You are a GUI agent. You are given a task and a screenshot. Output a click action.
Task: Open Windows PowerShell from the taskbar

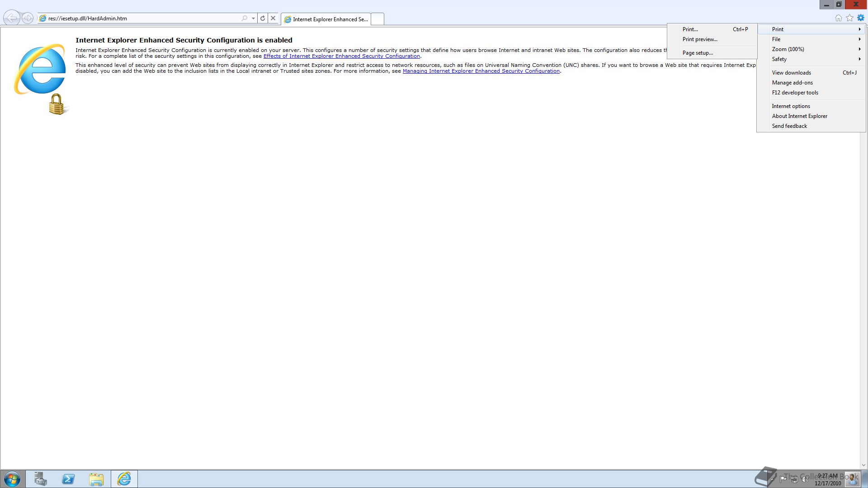(68, 479)
